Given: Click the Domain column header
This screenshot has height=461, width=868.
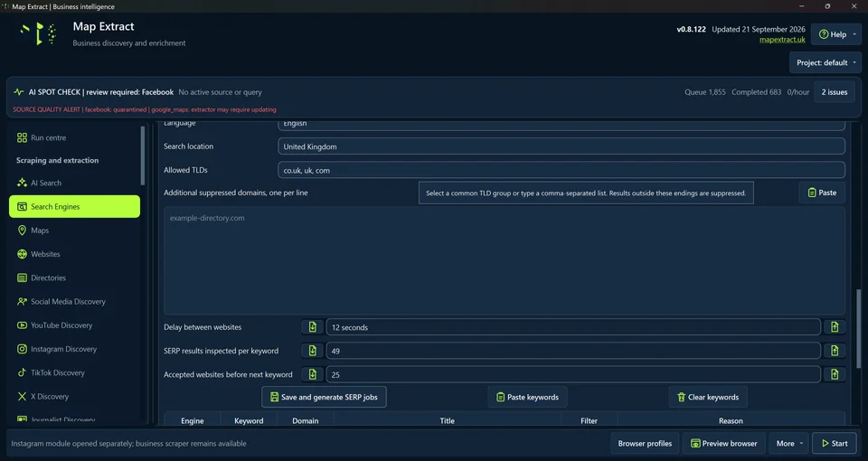Looking at the screenshot, I should tap(305, 420).
